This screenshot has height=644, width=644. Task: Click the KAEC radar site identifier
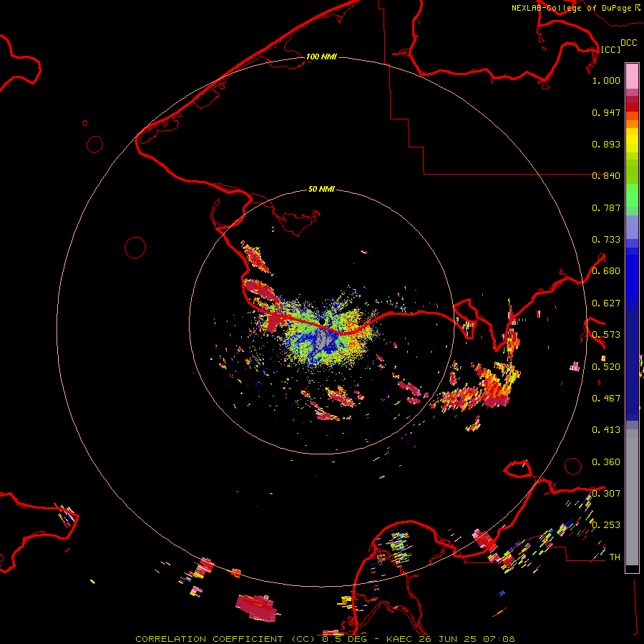pyautogui.click(x=401, y=639)
